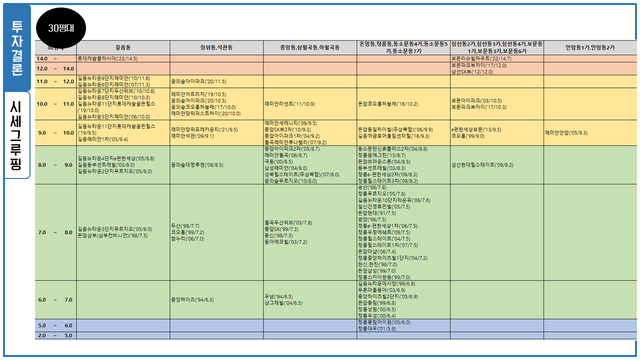Select the 돈암코오롱하늘채('16/10.2) entry
This screenshot has width=640, height=360.
tap(388, 104)
